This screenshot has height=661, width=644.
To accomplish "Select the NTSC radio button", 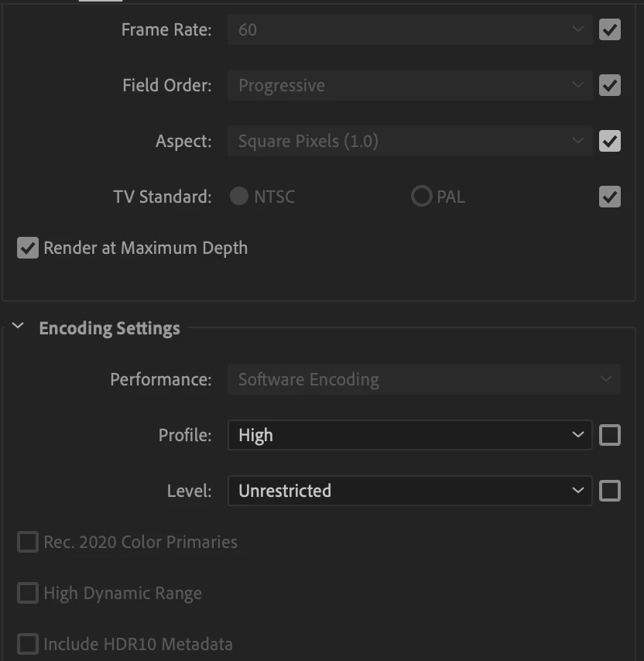I will [x=239, y=197].
